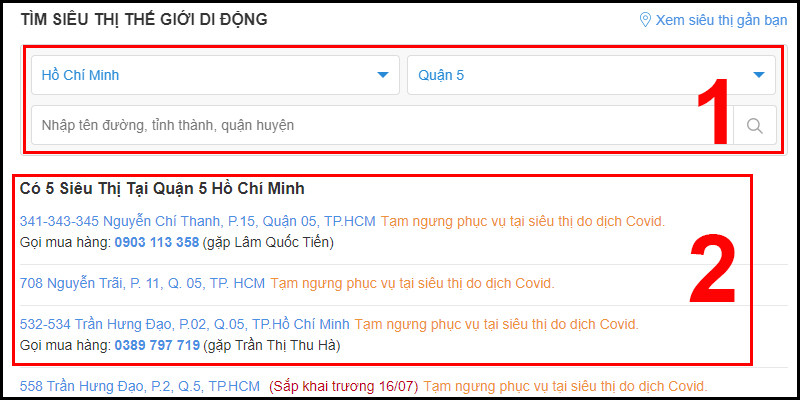Viewport: 800px width, 400px height.
Task: Open the Hồ Chí Minh province dropdown
Action: (x=215, y=75)
